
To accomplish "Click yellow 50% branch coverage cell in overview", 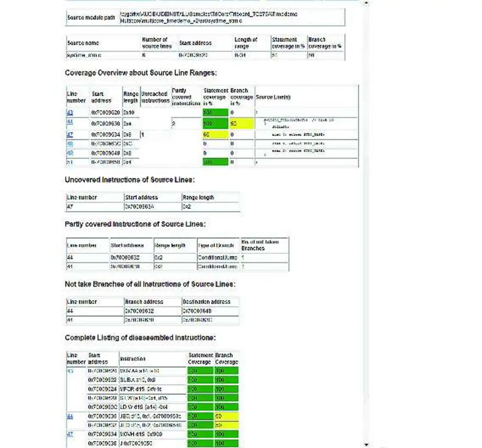I will coord(241,123).
